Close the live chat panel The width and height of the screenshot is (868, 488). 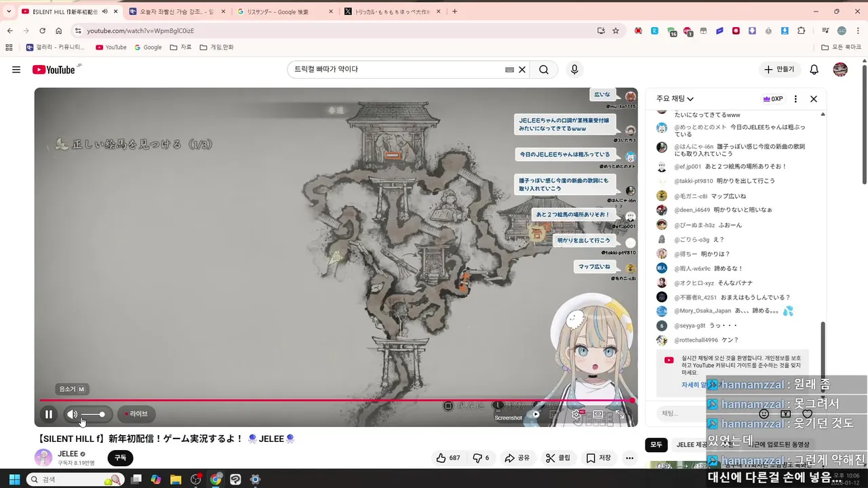click(x=814, y=99)
